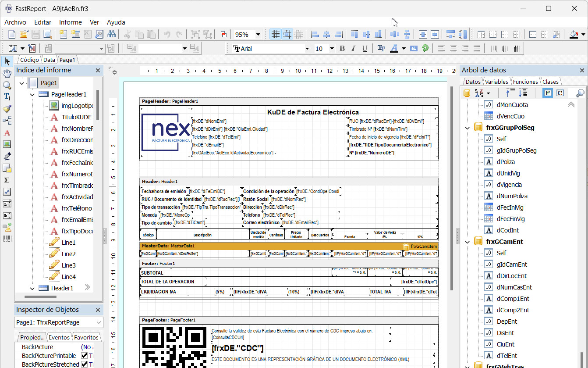
Task: Toggle Show Grid in the toolbar
Action: click(275, 34)
